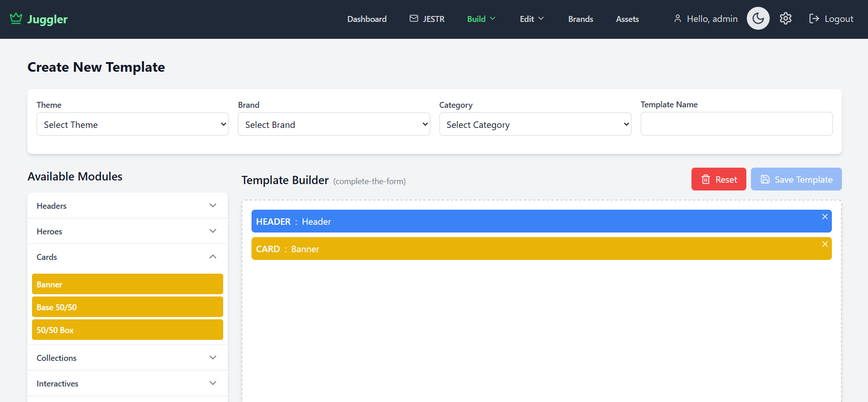
Task: Open the Edit menu
Action: (x=531, y=19)
